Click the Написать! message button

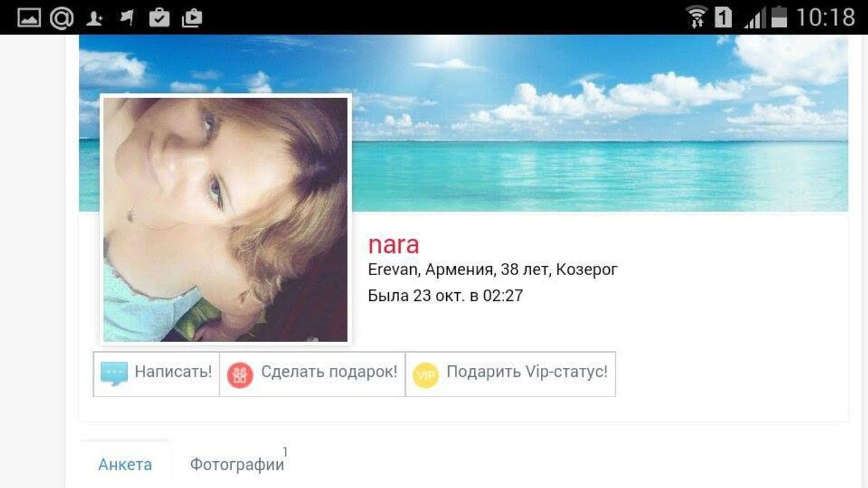pyautogui.click(x=156, y=374)
